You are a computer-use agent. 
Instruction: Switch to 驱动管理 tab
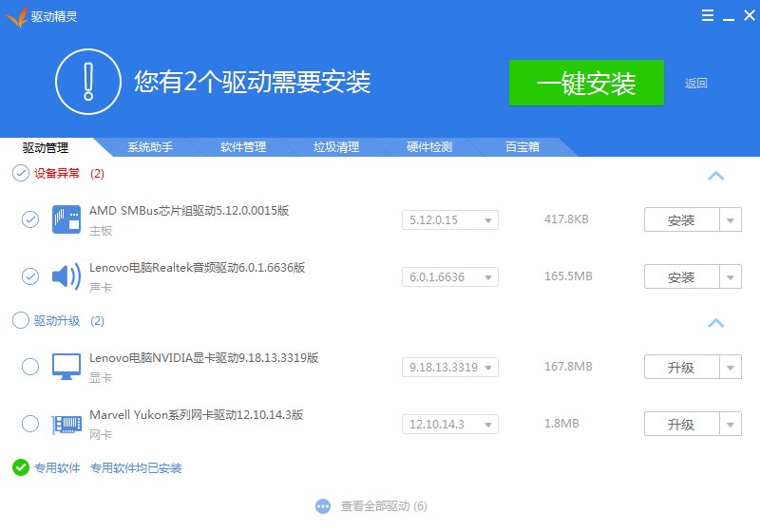tap(46, 147)
